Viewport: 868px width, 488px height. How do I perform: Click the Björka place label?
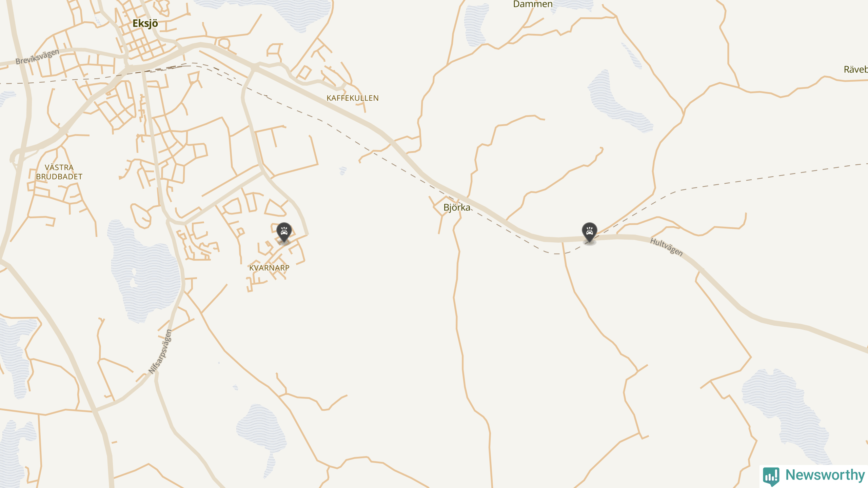(x=457, y=207)
